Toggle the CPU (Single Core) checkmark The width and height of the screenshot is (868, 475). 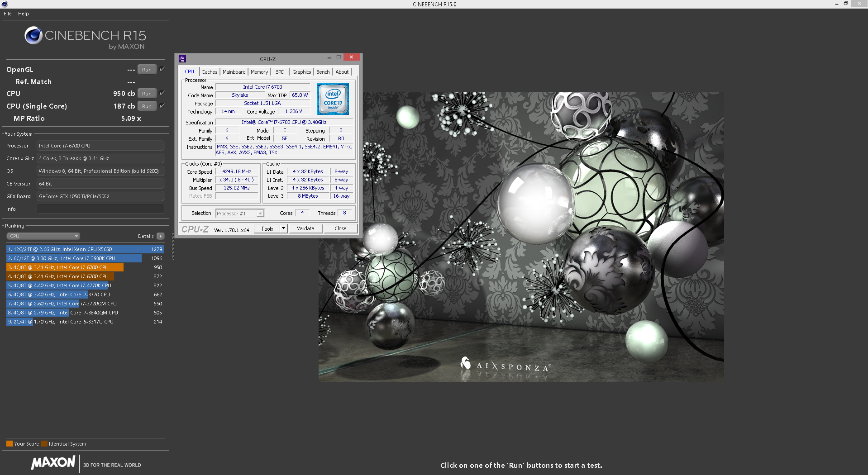(x=162, y=106)
